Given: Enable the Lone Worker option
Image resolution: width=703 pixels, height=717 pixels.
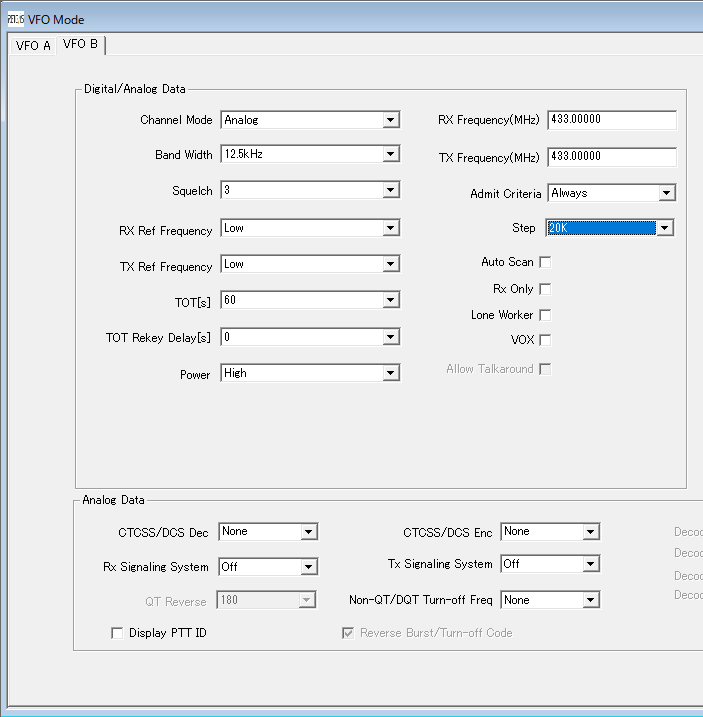Looking at the screenshot, I should 545,315.
